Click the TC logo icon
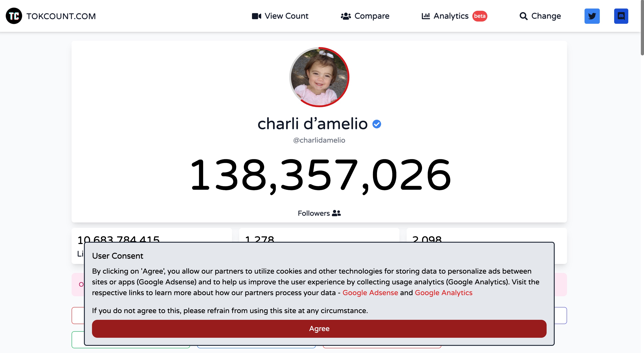Screen dimensions: 644x353 pyautogui.click(x=14, y=16)
